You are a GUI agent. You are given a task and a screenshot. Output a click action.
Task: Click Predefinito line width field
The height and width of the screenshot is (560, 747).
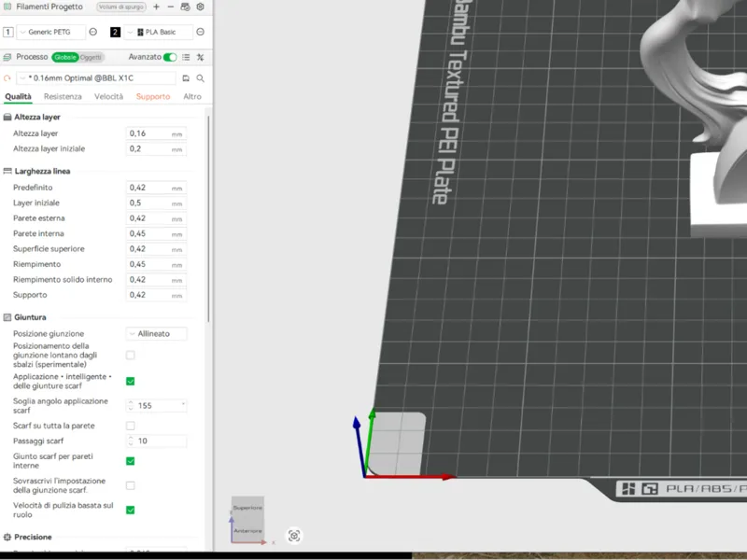tap(156, 188)
